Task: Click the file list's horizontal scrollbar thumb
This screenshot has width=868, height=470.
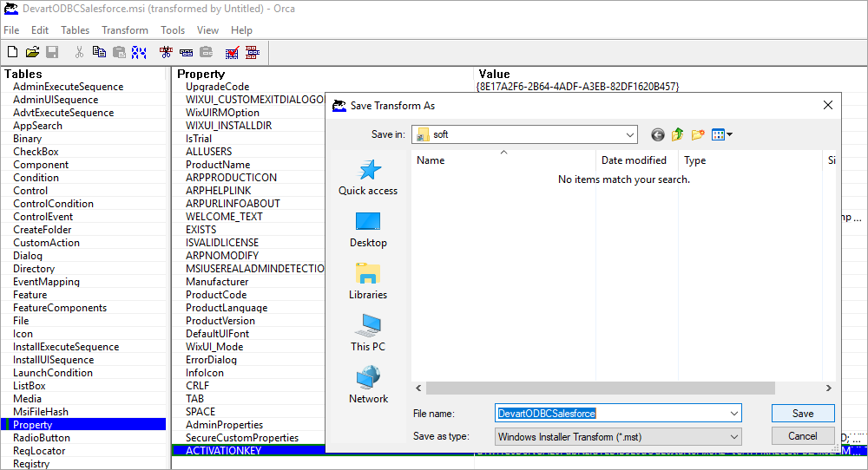Action: coord(600,388)
